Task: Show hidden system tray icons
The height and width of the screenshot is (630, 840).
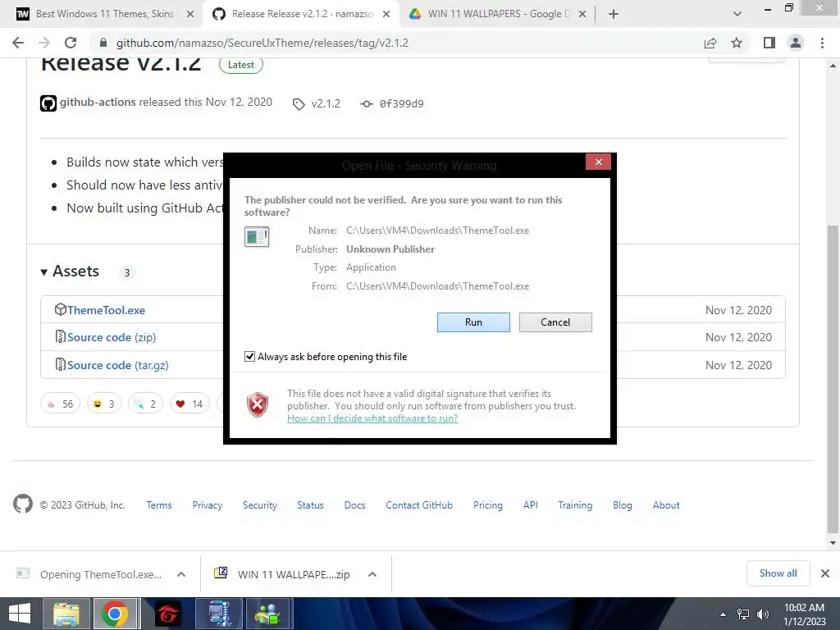Action: pyautogui.click(x=723, y=614)
